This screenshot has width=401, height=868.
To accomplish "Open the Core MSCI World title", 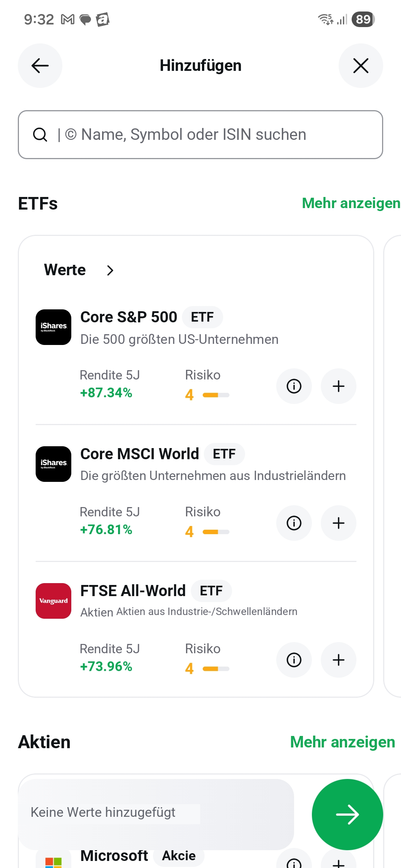I will pos(140,454).
